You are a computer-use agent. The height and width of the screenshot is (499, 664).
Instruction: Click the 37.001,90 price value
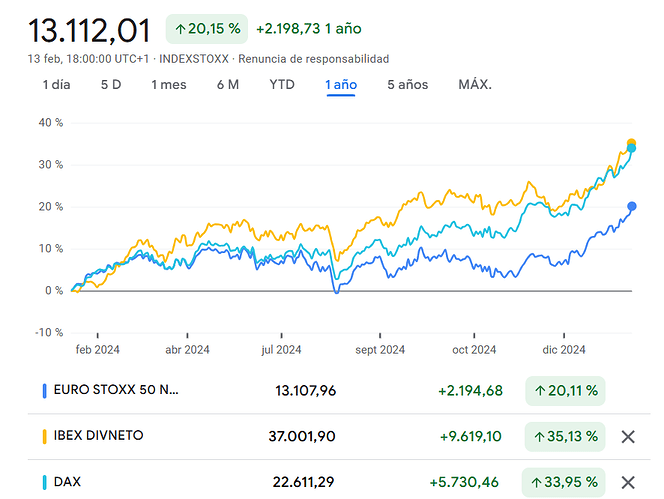click(x=302, y=436)
